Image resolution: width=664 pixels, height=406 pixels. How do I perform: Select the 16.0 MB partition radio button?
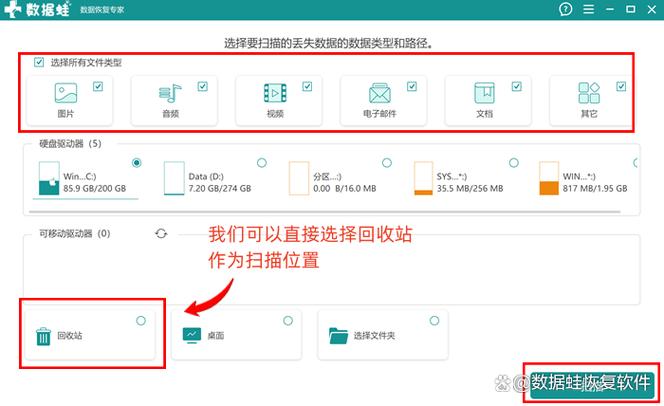pyautogui.click(x=387, y=163)
